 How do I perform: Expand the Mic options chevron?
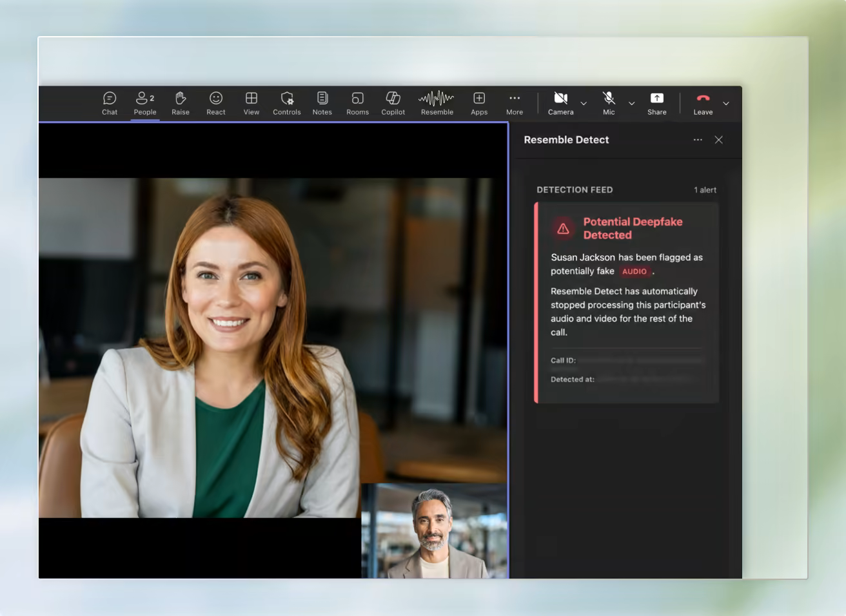632,103
